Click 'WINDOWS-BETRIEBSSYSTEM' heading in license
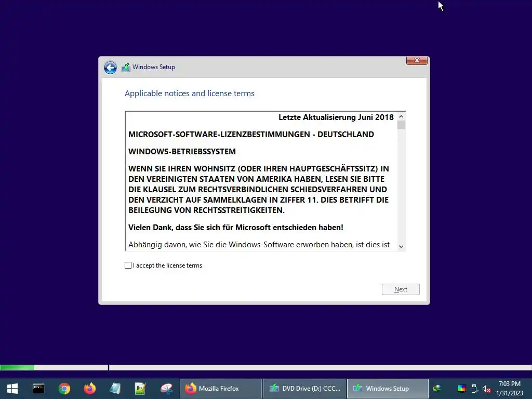 (182, 152)
